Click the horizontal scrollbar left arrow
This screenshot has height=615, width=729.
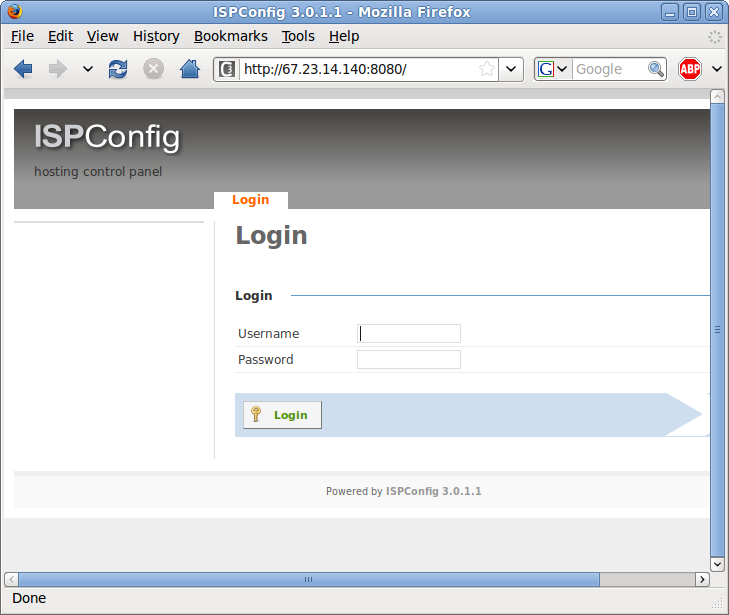[x=12, y=579]
